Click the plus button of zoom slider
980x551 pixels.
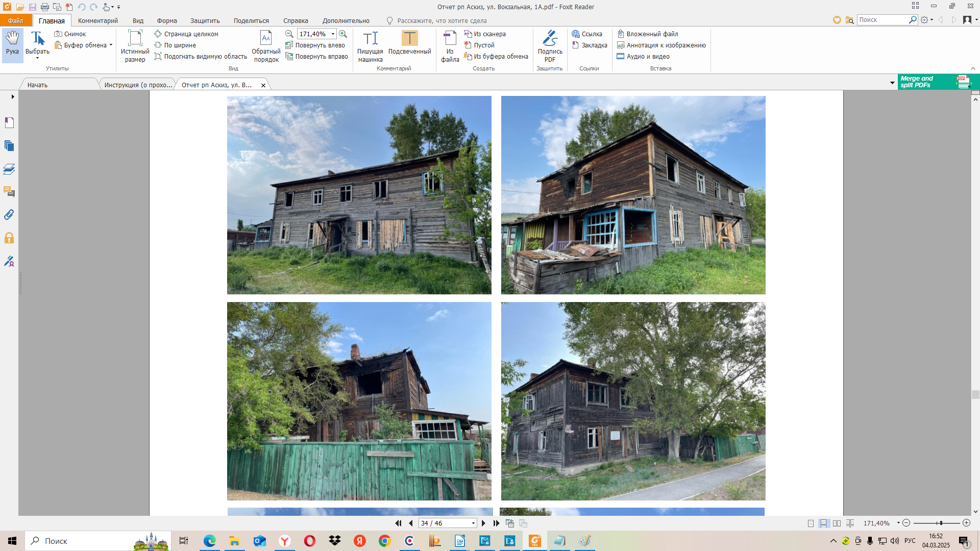[x=966, y=523]
